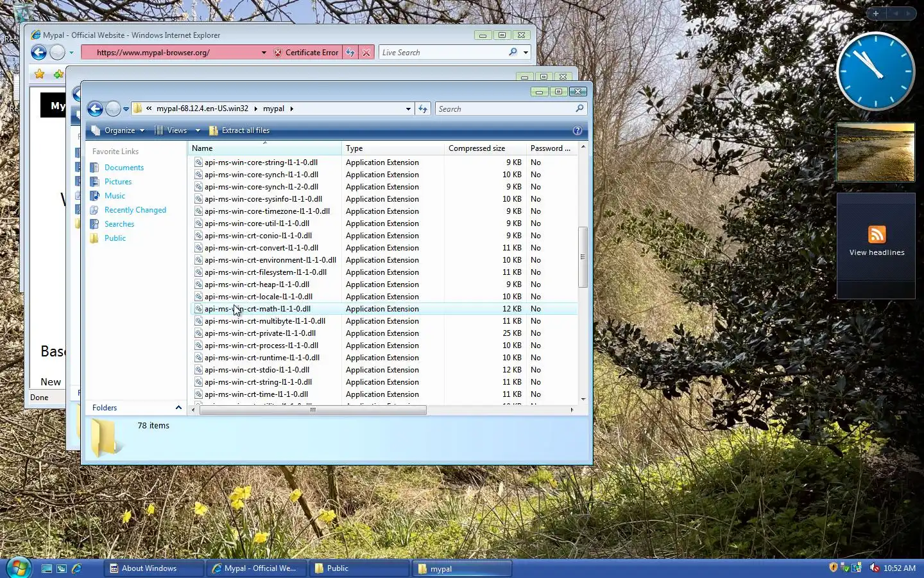Image resolution: width=924 pixels, height=578 pixels.
Task: Refresh the Internet Explorer page
Action: (350, 53)
